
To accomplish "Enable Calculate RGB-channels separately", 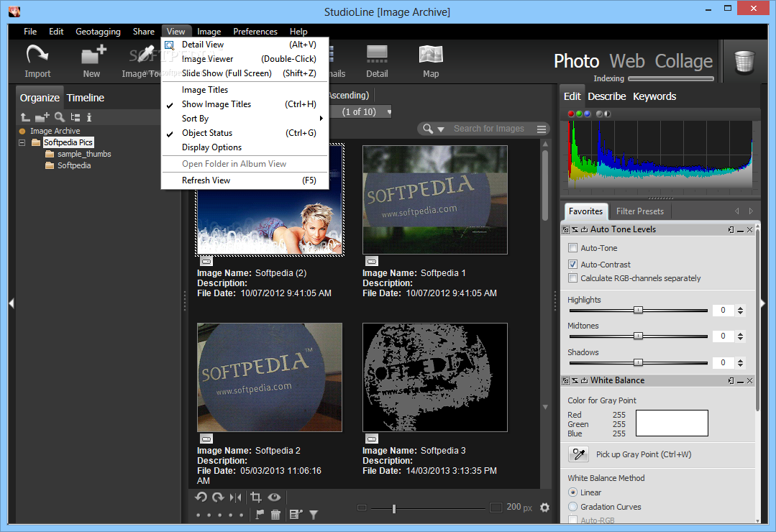I will (x=572, y=278).
